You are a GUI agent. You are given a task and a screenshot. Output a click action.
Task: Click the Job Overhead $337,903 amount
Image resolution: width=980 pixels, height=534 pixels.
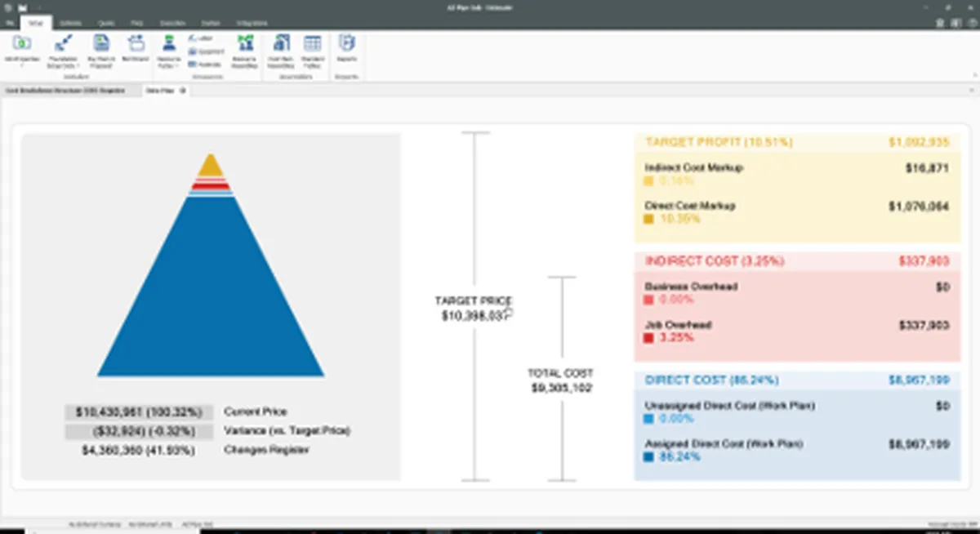click(x=924, y=326)
